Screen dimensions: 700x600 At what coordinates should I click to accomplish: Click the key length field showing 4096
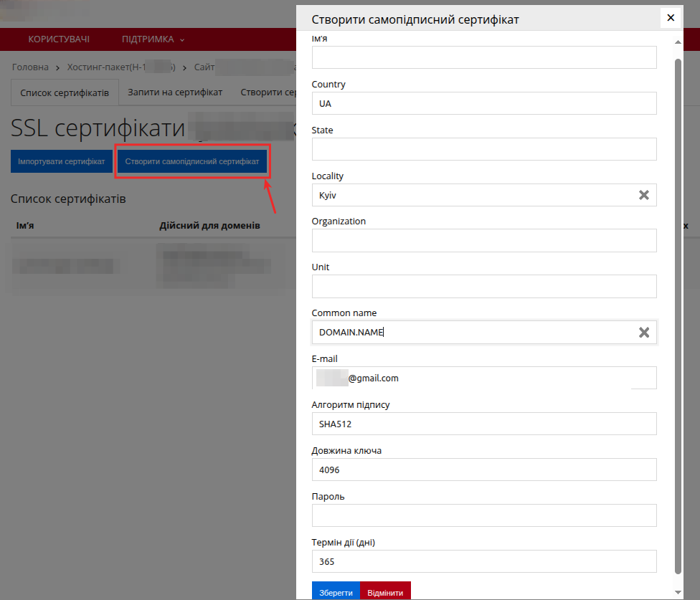pos(484,470)
